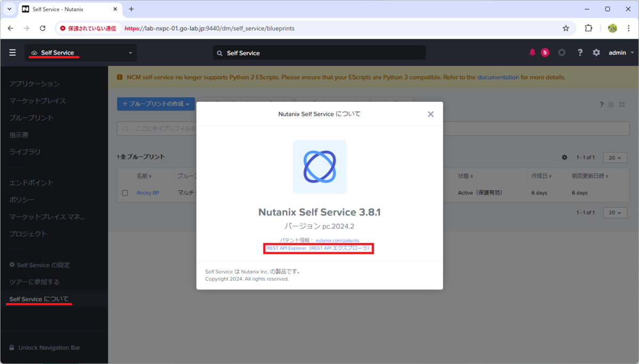Select ツアーに参加する in sidebar
Image resolution: width=639 pixels, height=364 pixels.
pyautogui.click(x=35, y=282)
